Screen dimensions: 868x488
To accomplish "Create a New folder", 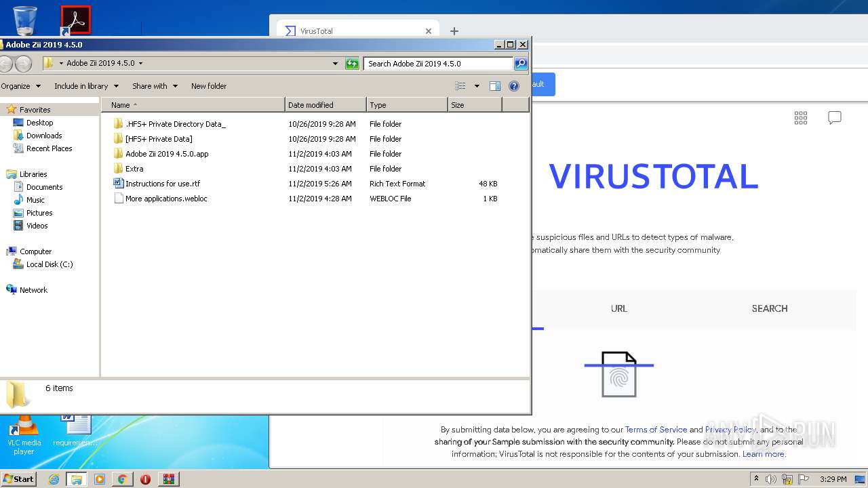I will tap(209, 86).
